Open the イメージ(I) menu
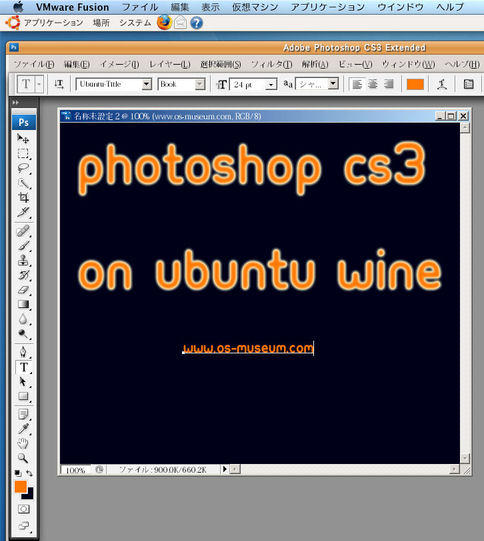 [120, 65]
